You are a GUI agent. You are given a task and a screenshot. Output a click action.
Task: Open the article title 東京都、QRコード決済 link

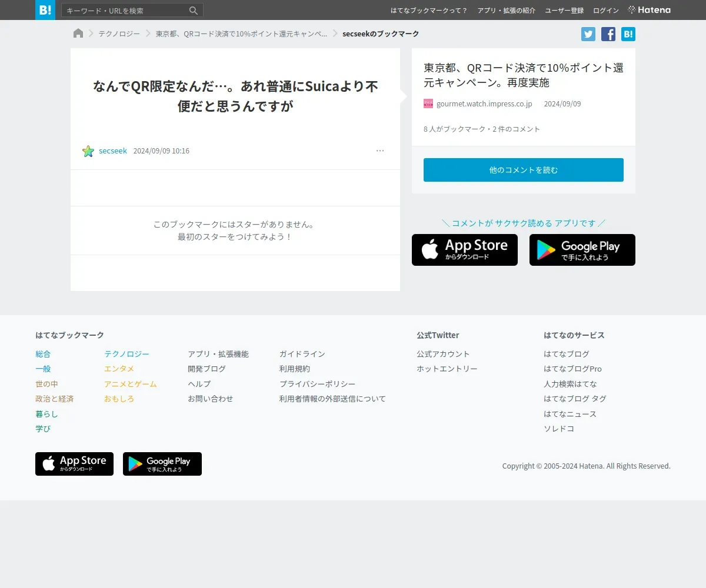[x=524, y=75]
